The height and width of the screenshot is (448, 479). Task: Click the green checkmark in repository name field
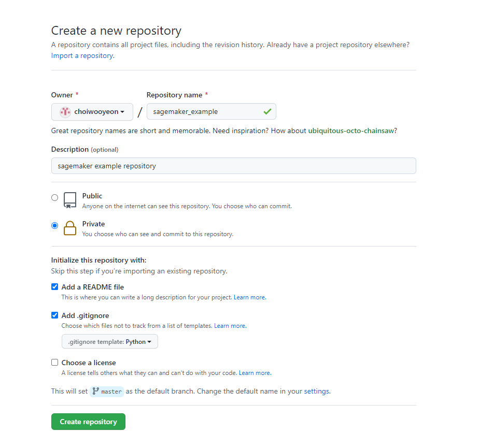pos(267,112)
